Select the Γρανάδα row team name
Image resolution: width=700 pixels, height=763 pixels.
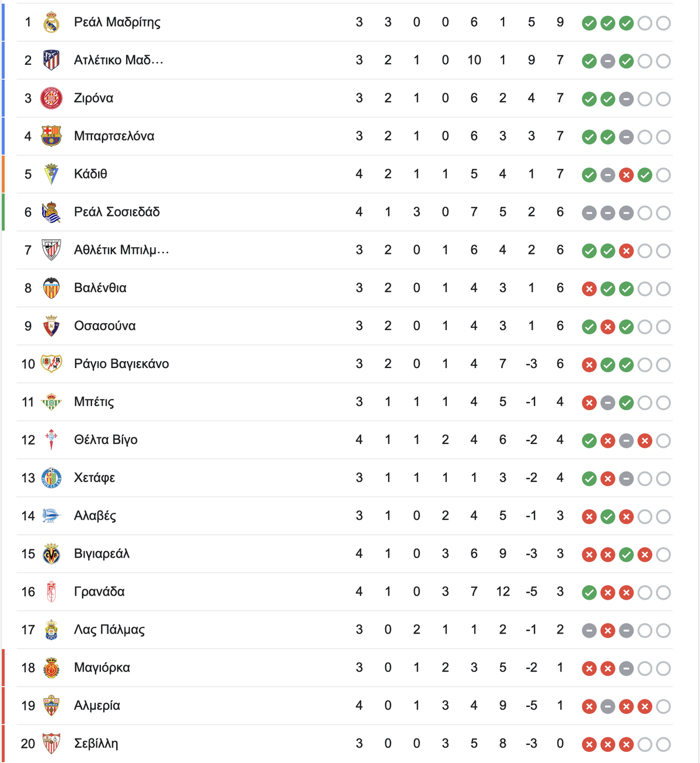99,591
